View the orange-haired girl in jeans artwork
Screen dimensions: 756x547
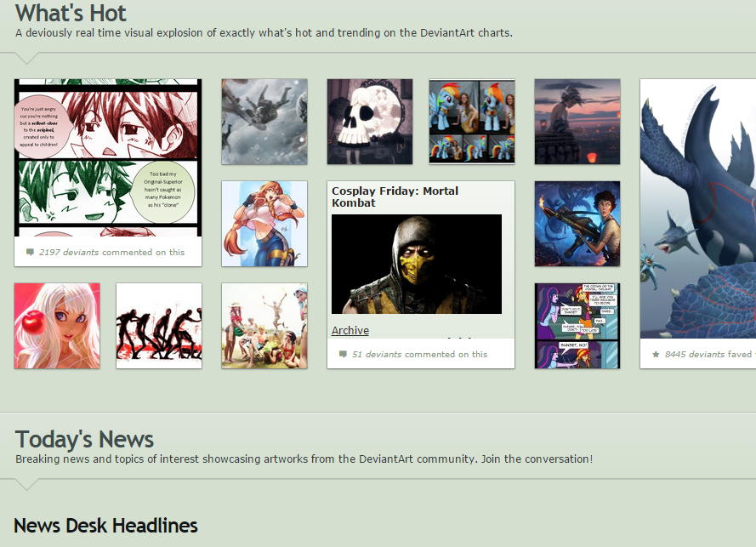pyautogui.click(x=264, y=224)
